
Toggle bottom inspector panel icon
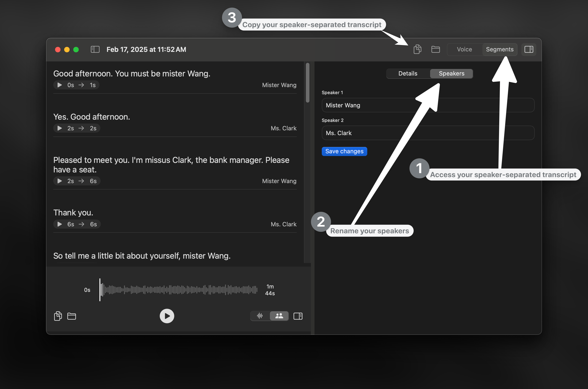tap(298, 316)
